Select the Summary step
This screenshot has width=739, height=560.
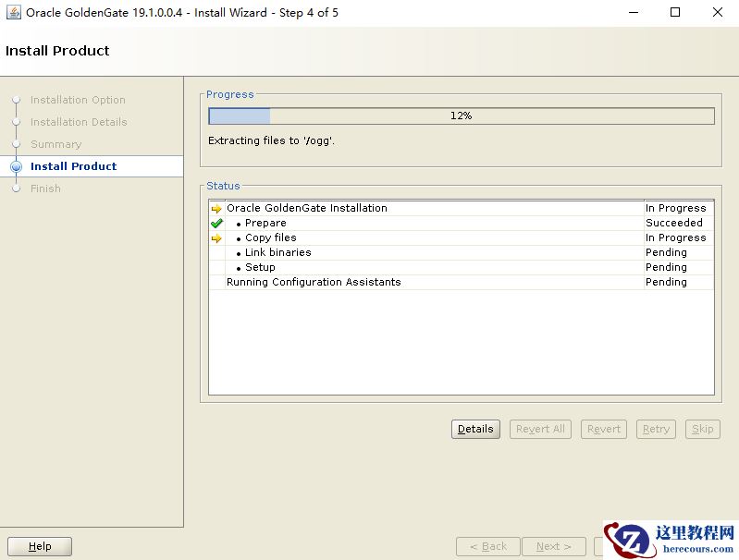(56, 144)
